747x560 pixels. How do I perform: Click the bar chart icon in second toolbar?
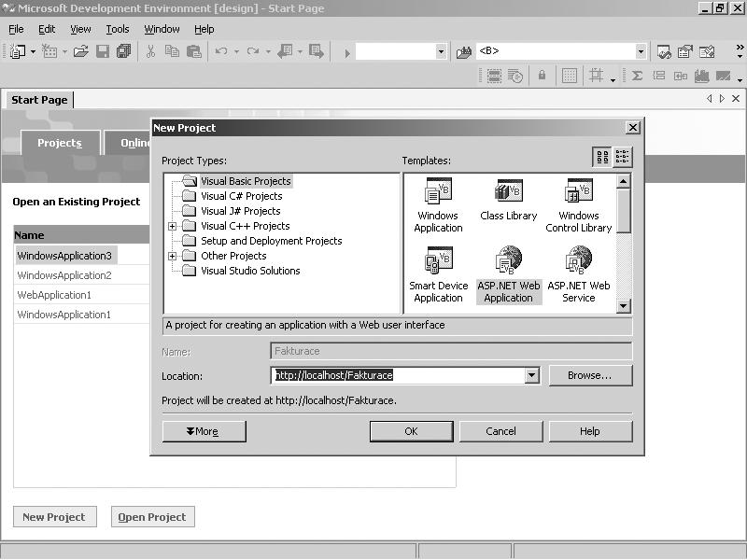point(702,76)
